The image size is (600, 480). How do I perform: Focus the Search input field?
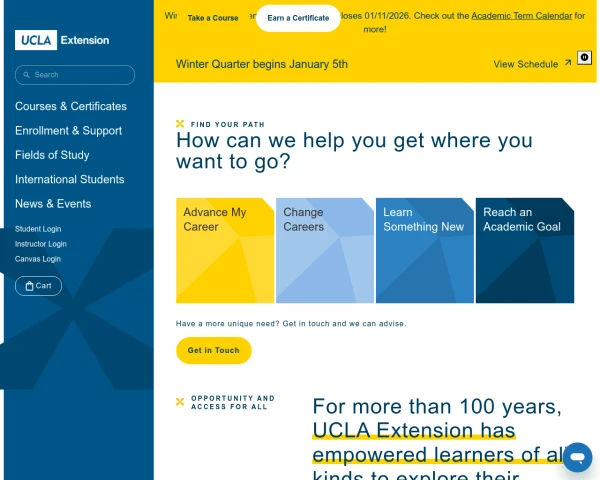pyautogui.click(x=75, y=75)
